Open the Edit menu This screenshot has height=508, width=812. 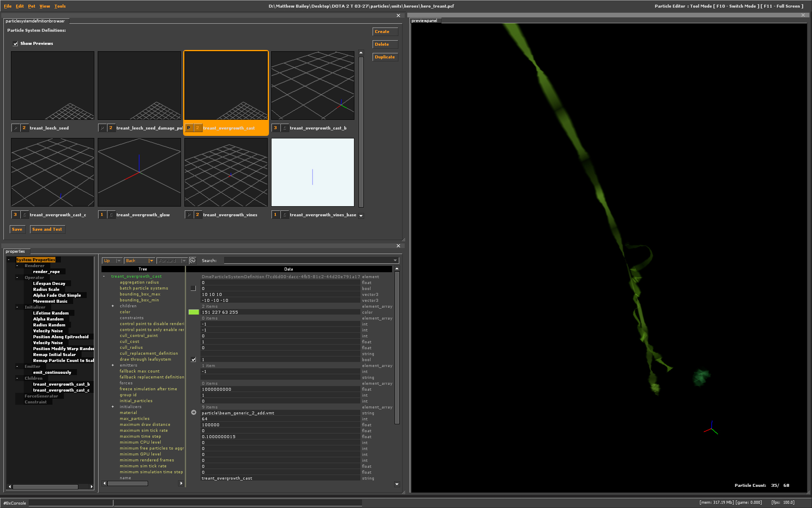(19, 6)
